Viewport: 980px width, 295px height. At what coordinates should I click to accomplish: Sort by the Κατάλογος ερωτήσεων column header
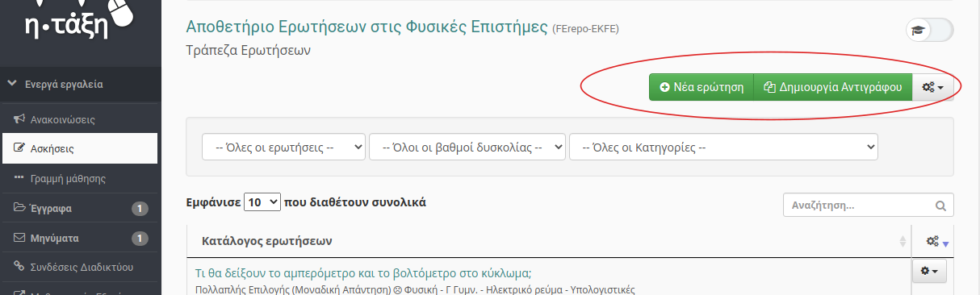point(548,241)
